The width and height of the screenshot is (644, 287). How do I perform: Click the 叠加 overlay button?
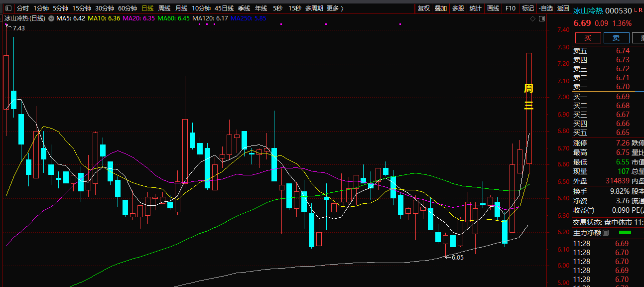pyautogui.click(x=440, y=8)
